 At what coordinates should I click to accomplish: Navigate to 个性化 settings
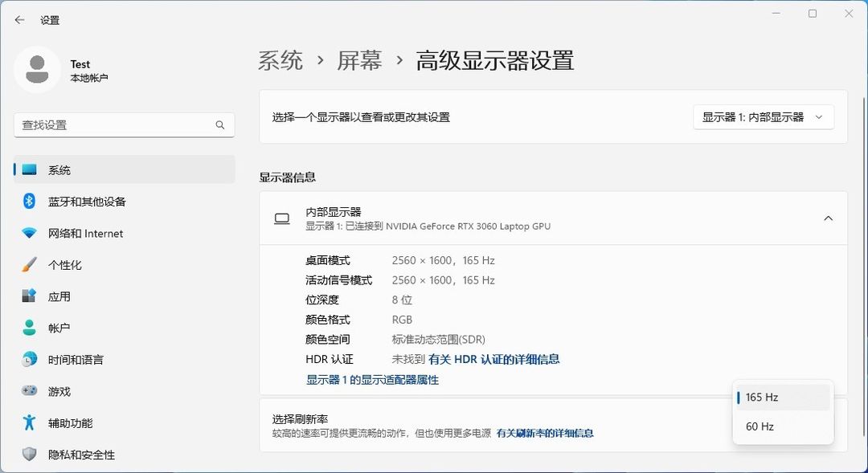(125, 264)
